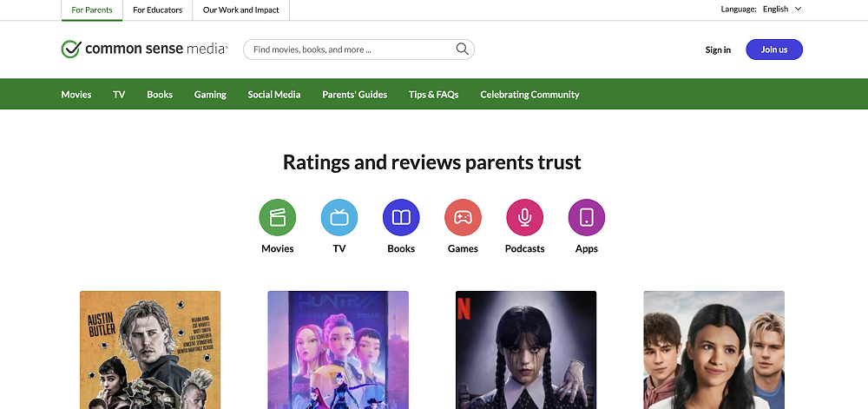Open the Wednesday Netflix poster thumbnail
This screenshot has width=868, height=409.
525,349
